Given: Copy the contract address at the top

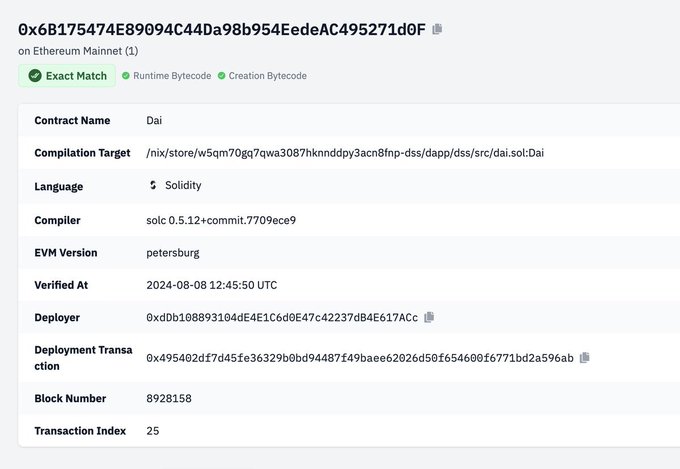Looking at the screenshot, I should coord(437,29).
